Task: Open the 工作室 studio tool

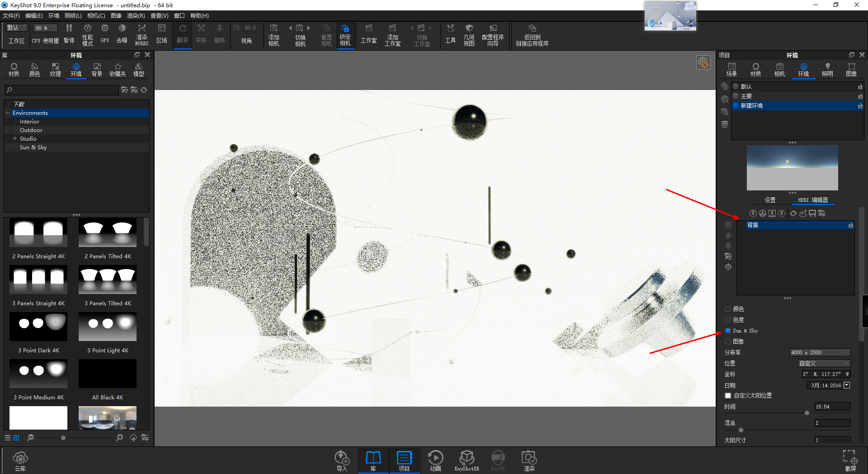Action: click(369, 34)
